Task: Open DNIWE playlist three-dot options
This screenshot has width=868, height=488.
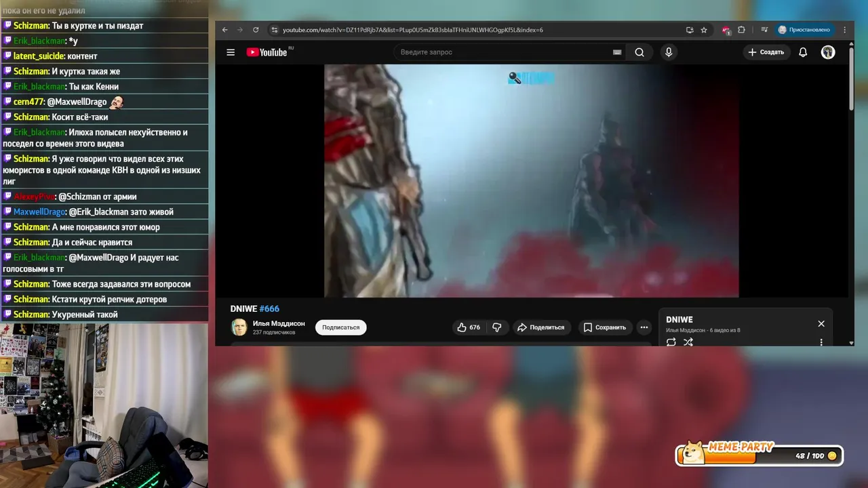Action: (821, 342)
